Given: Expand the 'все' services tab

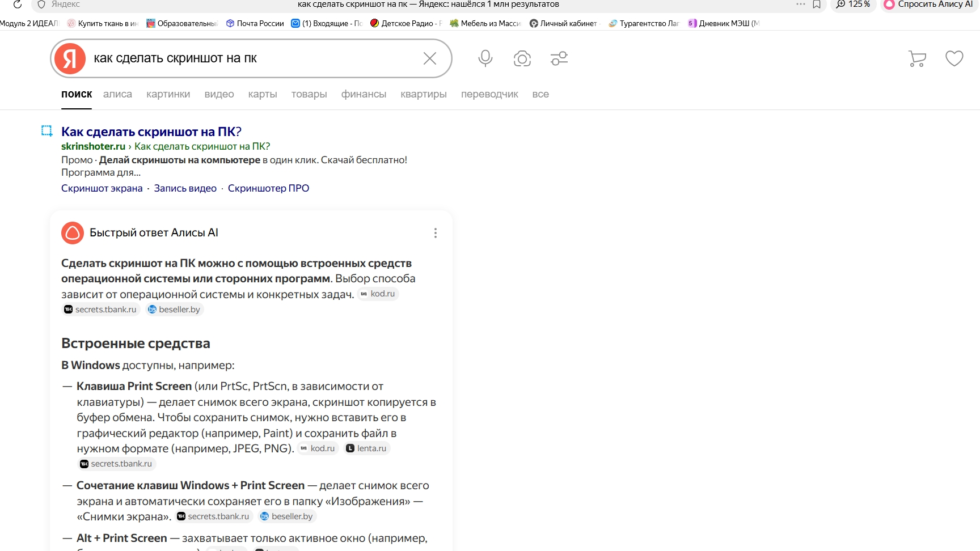Looking at the screenshot, I should [x=540, y=94].
